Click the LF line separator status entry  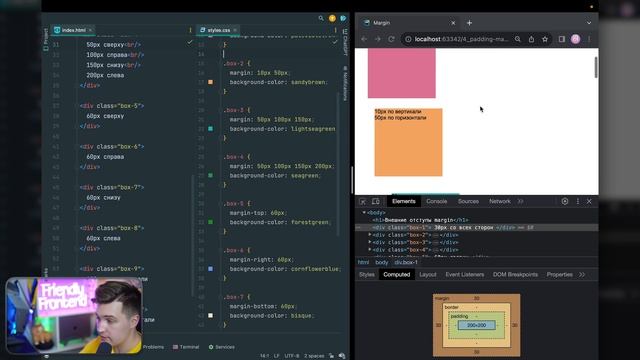pos(276,356)
